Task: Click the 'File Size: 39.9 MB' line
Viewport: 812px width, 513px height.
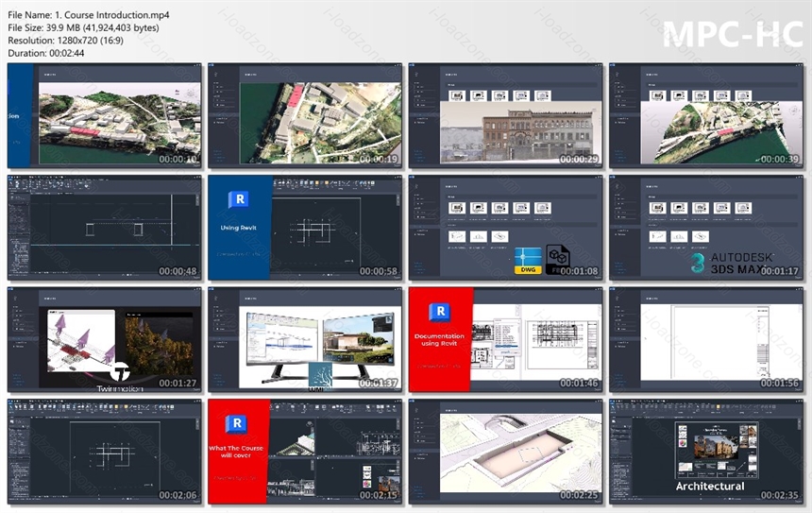Action: point(83,28)
